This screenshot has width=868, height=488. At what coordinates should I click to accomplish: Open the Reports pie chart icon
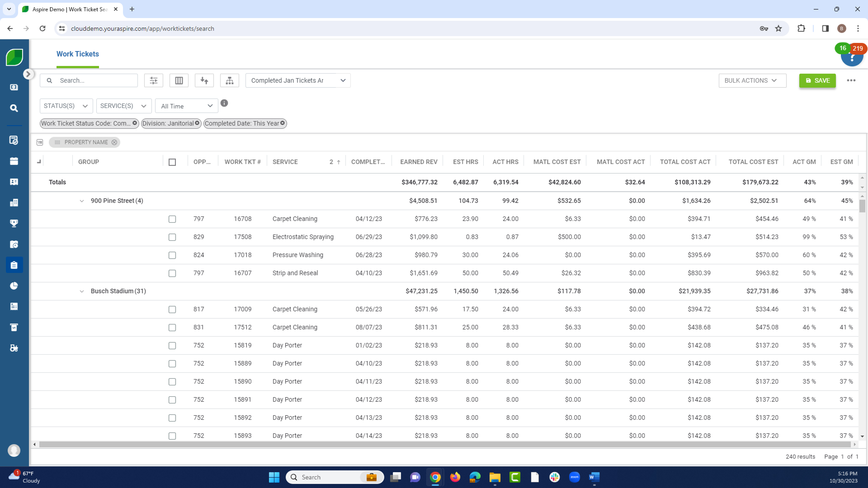pos(14,286)
